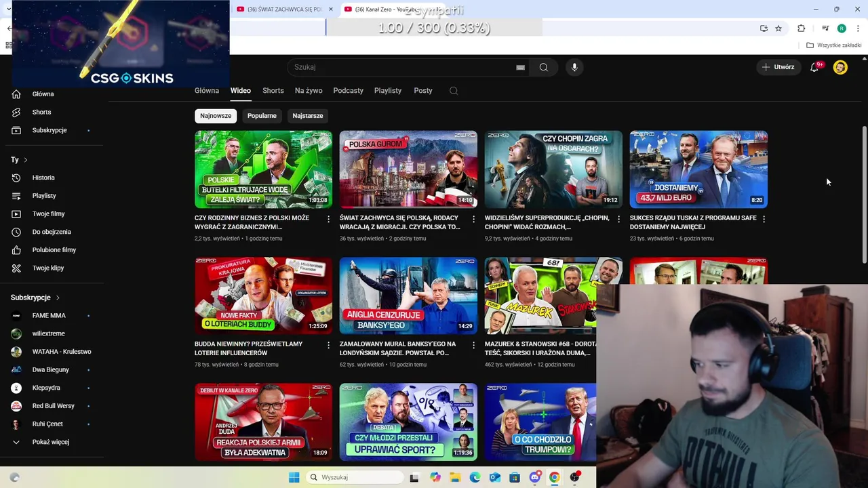The image size is (868, 488).
Task: Open Red Bull Wersy channel
Action: point(54,406)
